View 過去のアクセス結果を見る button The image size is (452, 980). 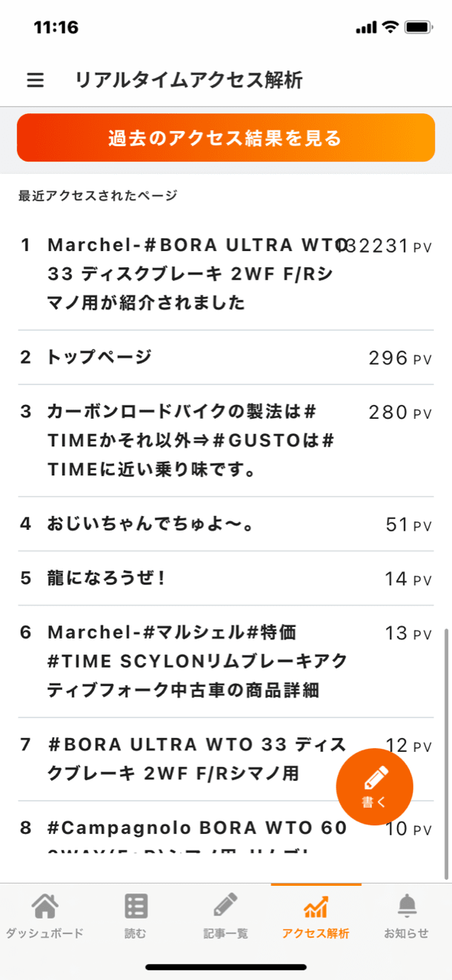226,138
